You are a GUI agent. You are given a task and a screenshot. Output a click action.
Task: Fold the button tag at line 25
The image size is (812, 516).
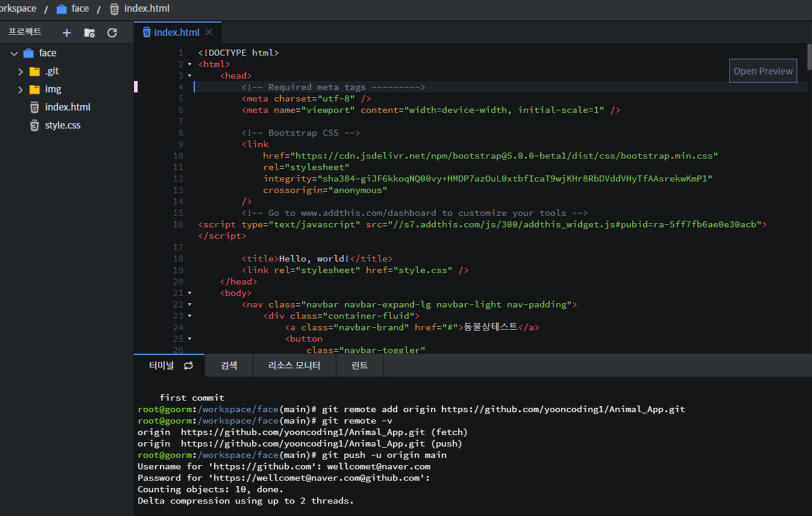click(190, 339)
